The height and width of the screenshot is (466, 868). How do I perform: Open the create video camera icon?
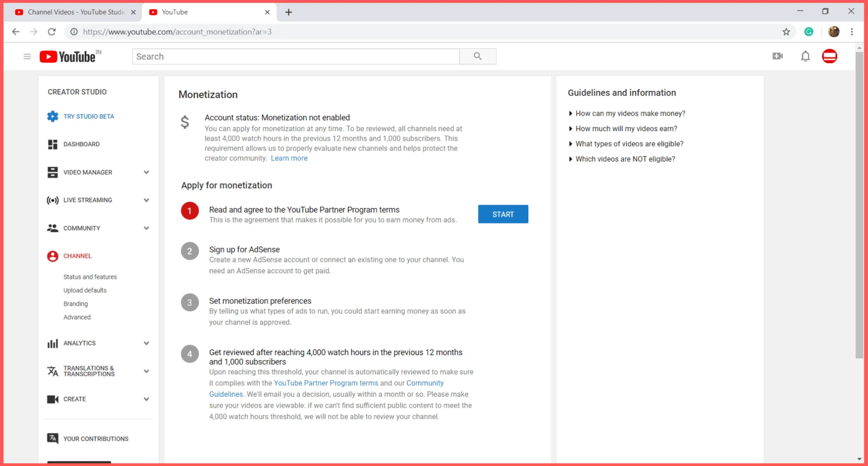point(778,56)
